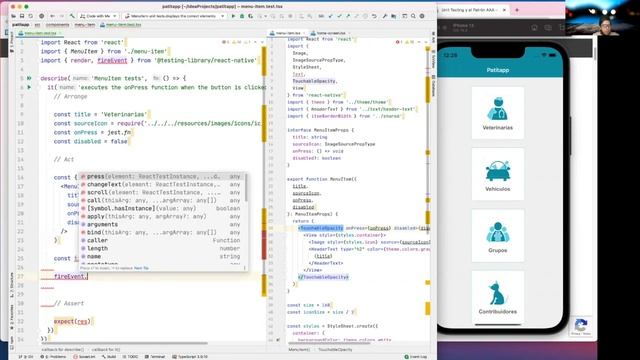640x360 pixels.
Task: Open the Structure tool window stripe
Action: (x=11, y=285)
